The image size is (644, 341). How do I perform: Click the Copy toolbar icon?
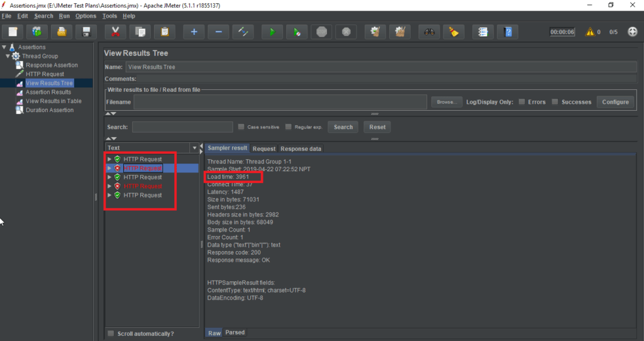(140, 32)
